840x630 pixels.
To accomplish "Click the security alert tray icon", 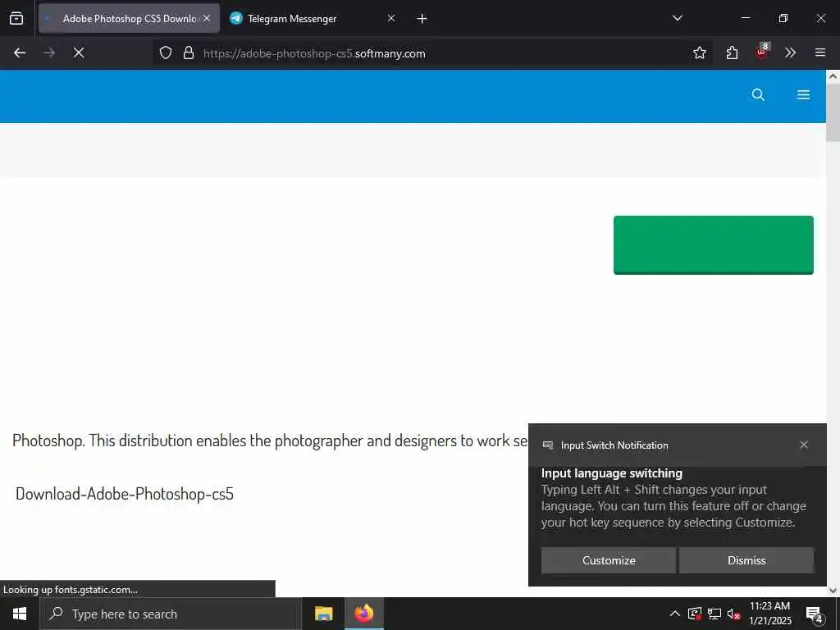I will [x=694, y=614].
